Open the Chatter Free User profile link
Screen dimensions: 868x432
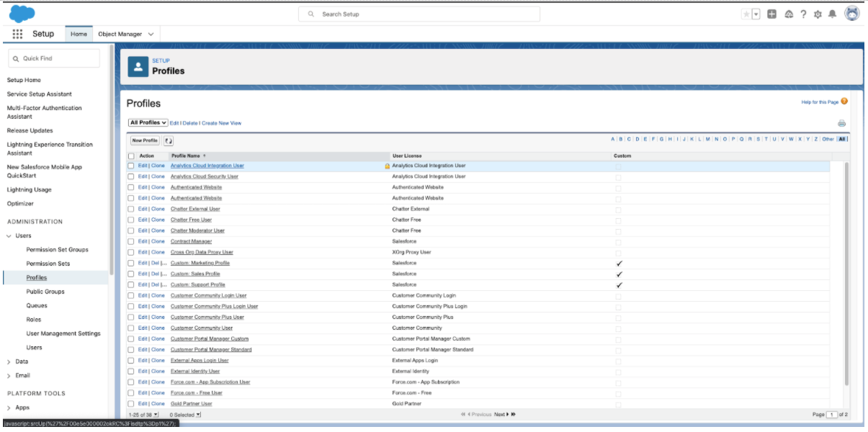coord(191,220)
